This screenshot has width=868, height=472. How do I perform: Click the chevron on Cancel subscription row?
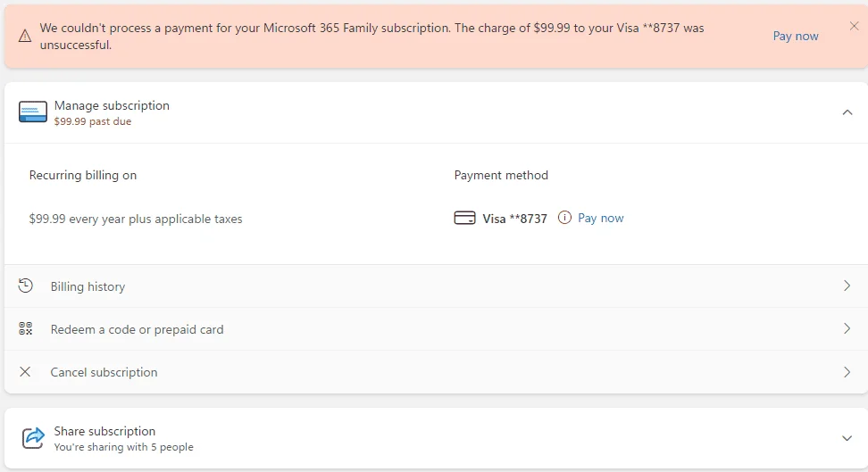click(847, 372)
